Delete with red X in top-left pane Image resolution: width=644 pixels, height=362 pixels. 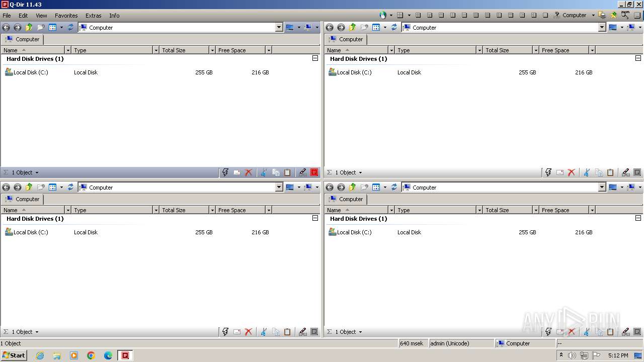pos(249,172)
